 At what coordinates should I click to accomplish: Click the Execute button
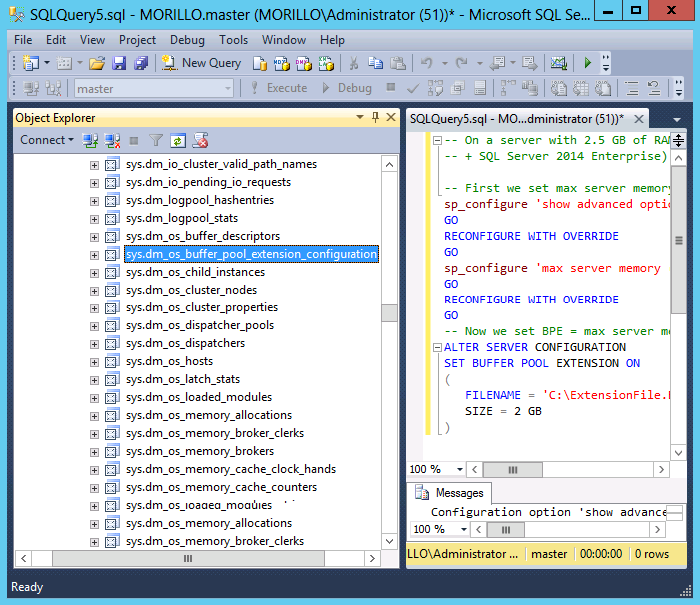click(279, 88)
